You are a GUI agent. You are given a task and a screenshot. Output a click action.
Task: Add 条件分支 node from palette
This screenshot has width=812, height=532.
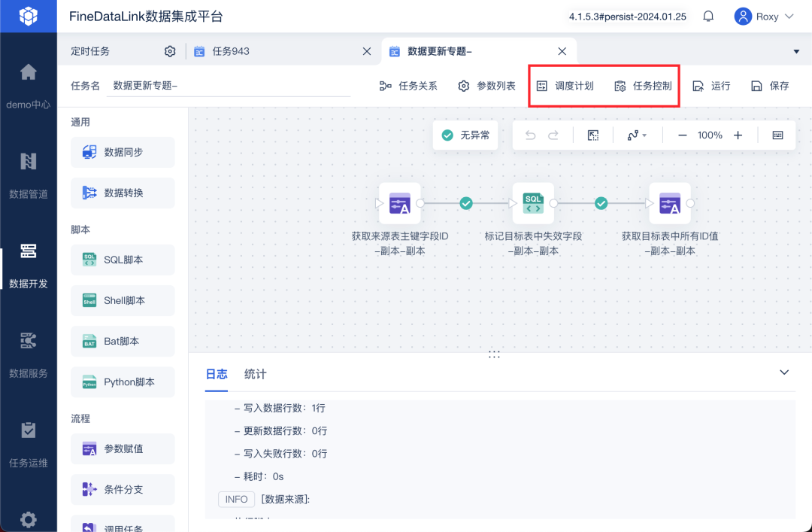tap(123, 489)
